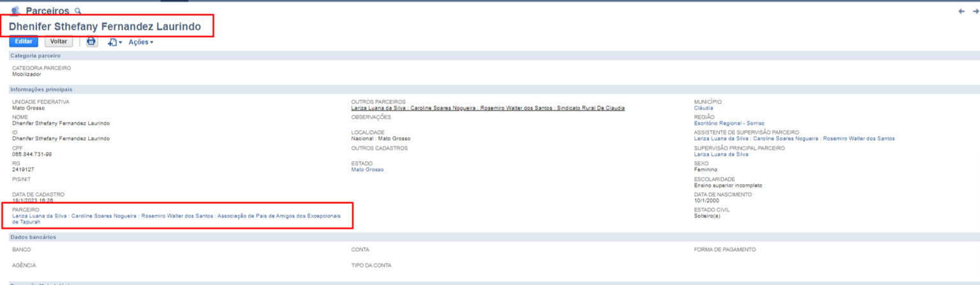Collapse the Informações principais section header

click(x=41, y=89)
